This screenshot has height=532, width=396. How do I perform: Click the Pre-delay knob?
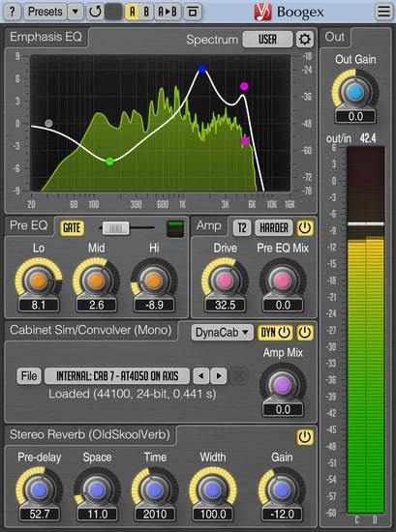40,490
